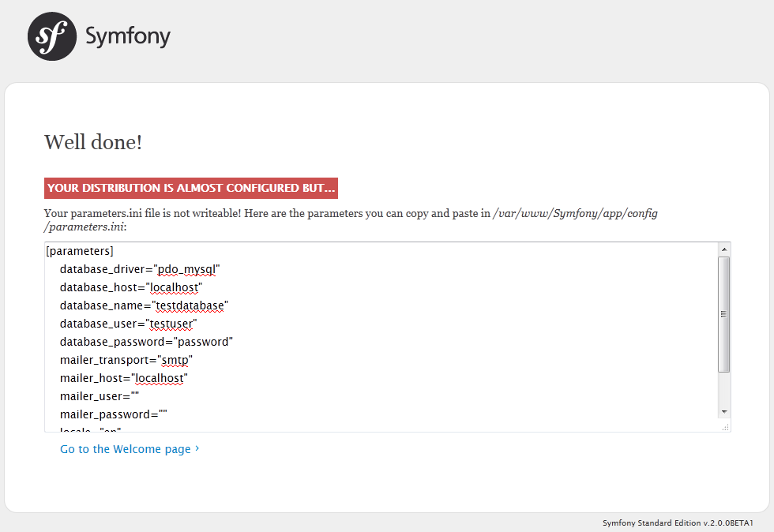
Task: Click the Symfony wordmark in the header
Action: coord(128,36)
